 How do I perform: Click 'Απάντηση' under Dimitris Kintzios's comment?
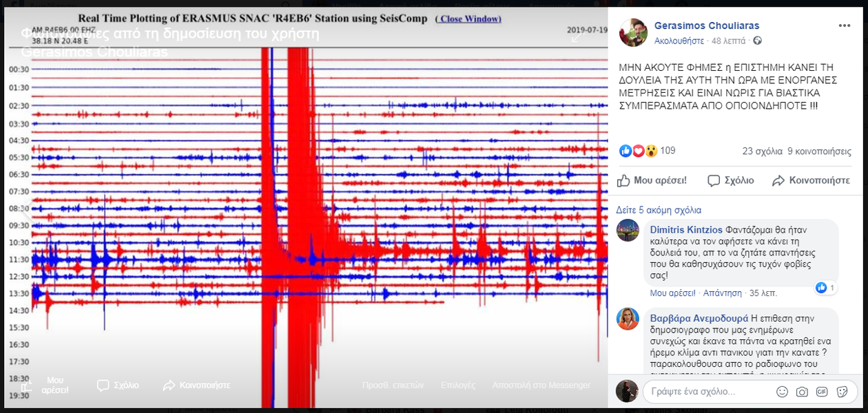[722, 293]
